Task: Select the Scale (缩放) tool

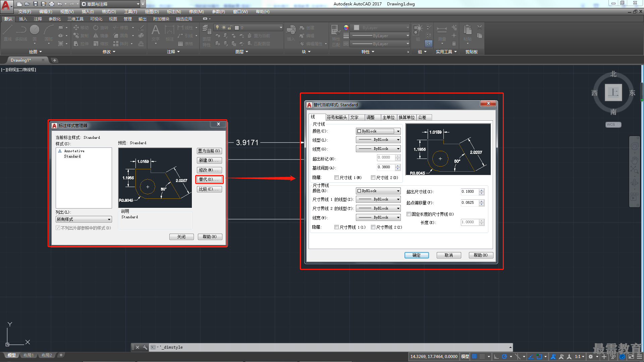Action: tap(101, 44)
